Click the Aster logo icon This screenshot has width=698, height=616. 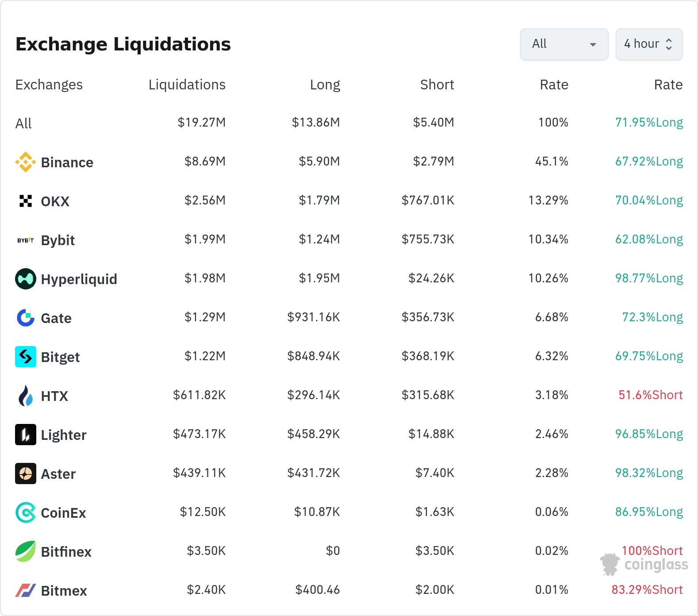click(x=26, y=474)
